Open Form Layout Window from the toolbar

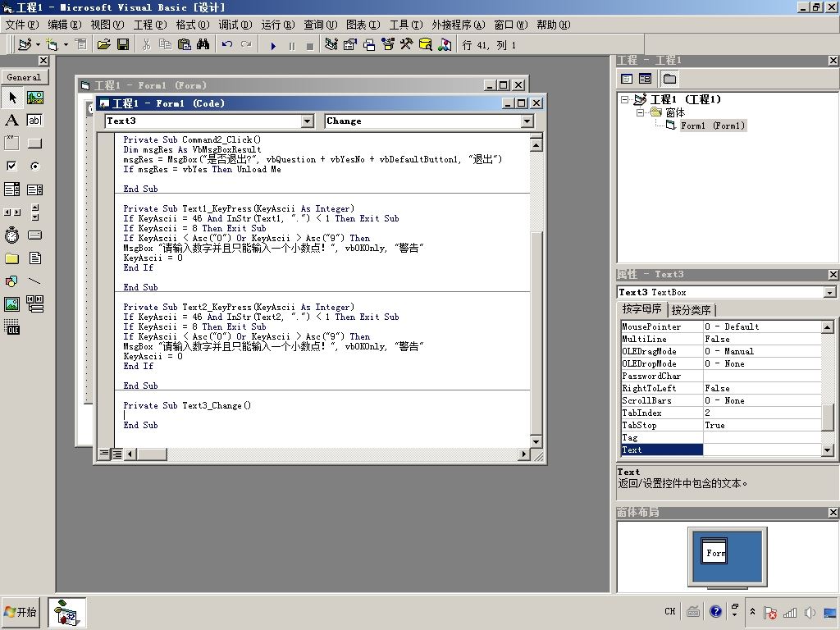[x=369, y=44]
